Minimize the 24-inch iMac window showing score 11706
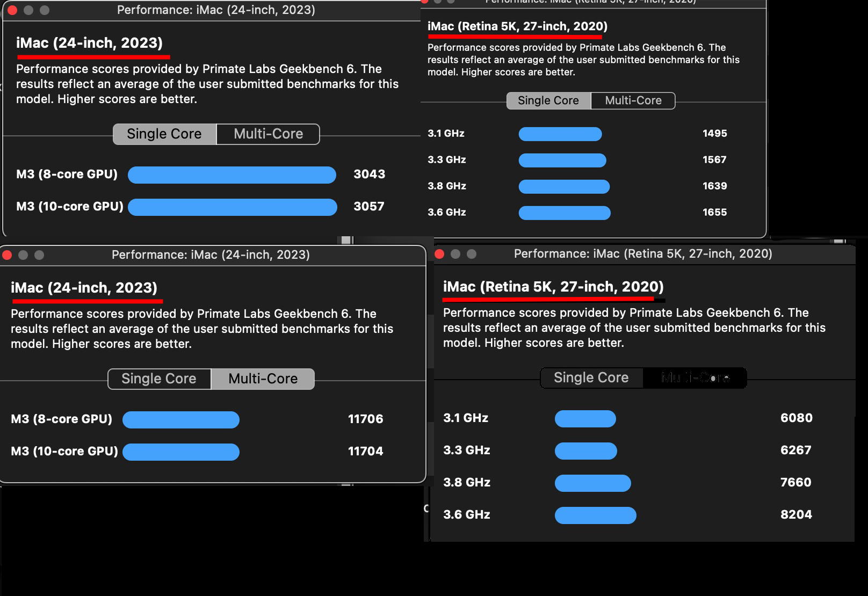 click(23, 255)
